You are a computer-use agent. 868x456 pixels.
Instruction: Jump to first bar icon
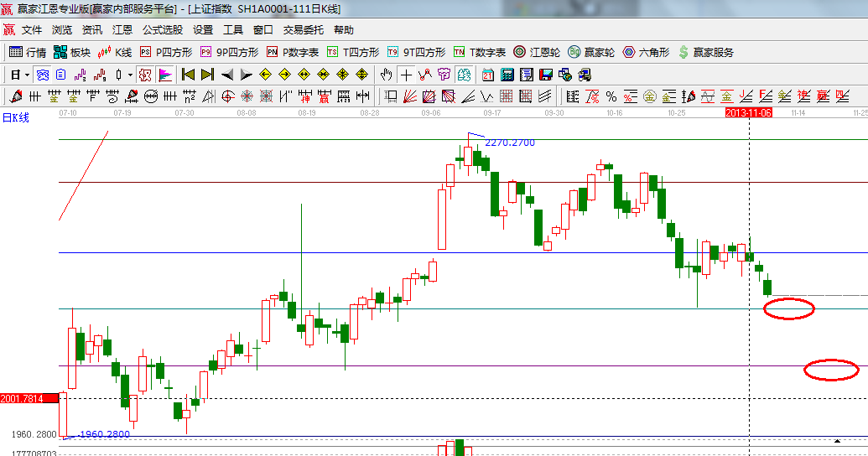coord(189,75)
